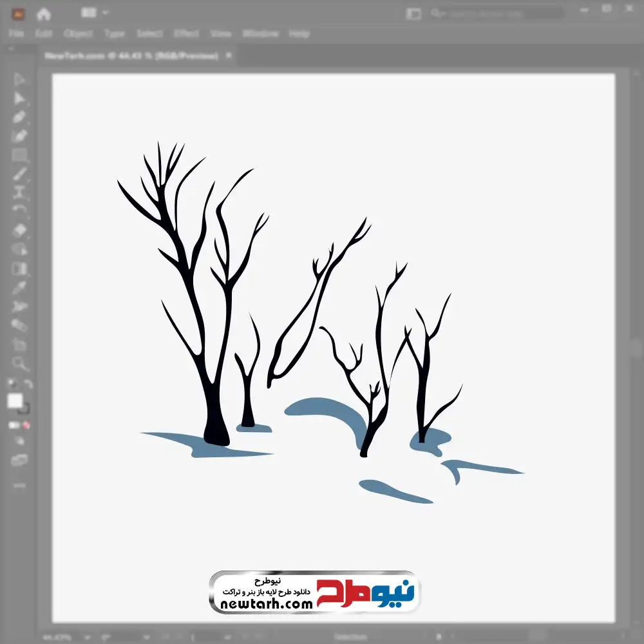Click the Home icon
Image resolution: width=644 pixels, height=644 pixels.
click(43, 14)
